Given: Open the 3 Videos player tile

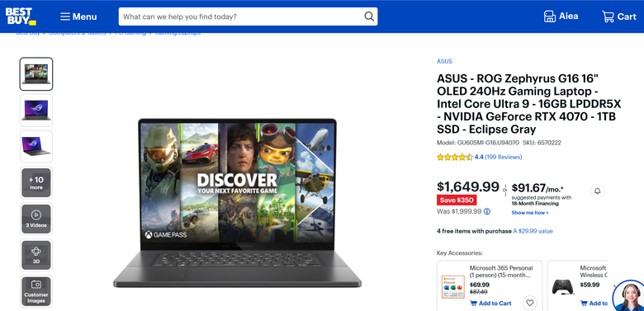Looking at the screenshot, I should point(36,219).
